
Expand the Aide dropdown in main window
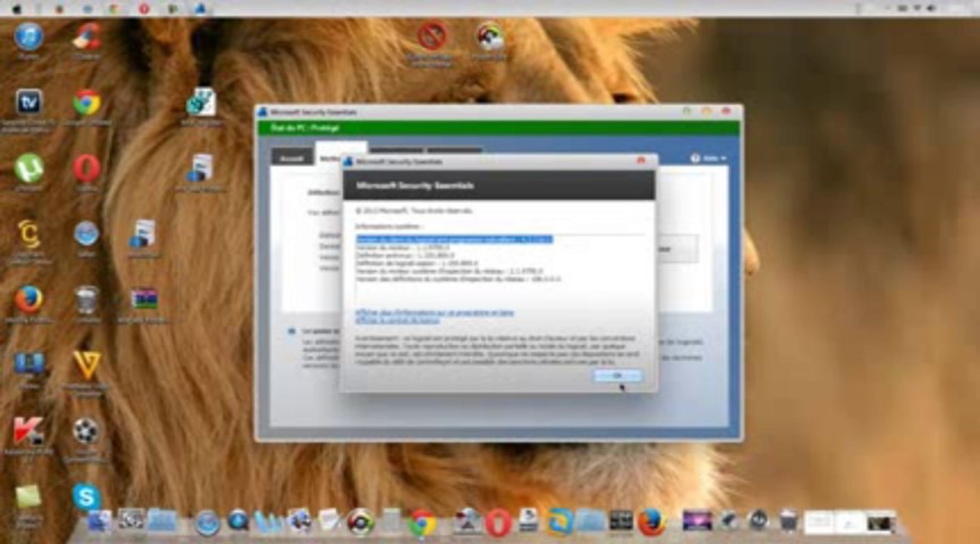[709, 159]
